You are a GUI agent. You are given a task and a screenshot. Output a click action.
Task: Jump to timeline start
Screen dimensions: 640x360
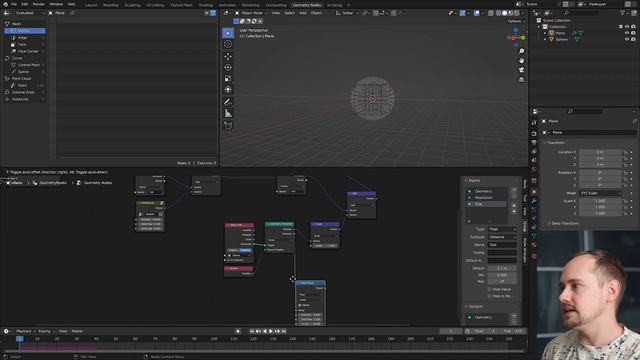252,331
